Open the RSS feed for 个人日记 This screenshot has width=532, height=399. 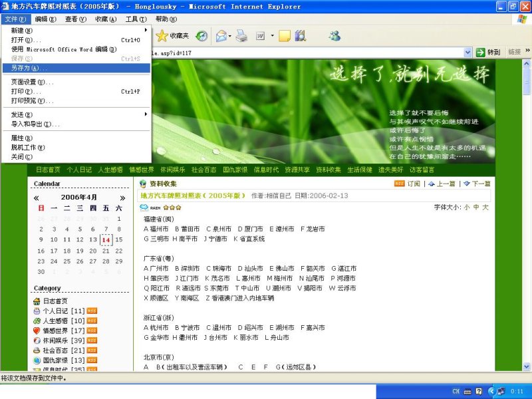[x=92, y=311]
